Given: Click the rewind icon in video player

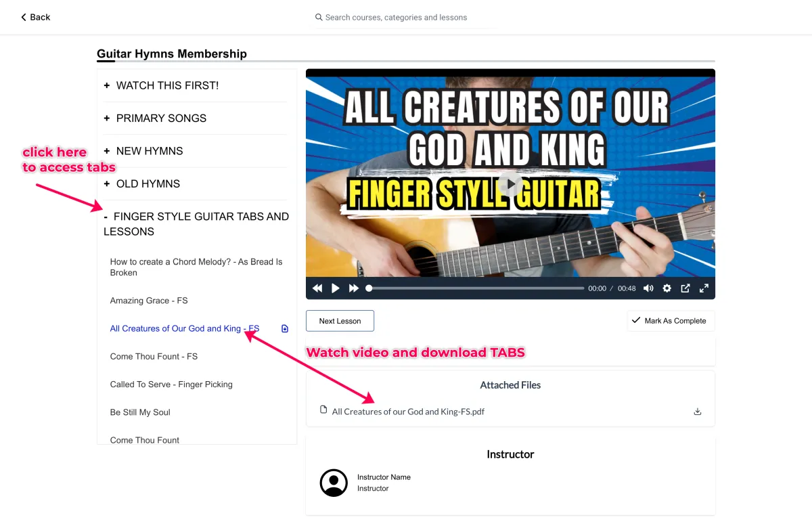Looking at the screenshot, I should [x=317, y=288].
